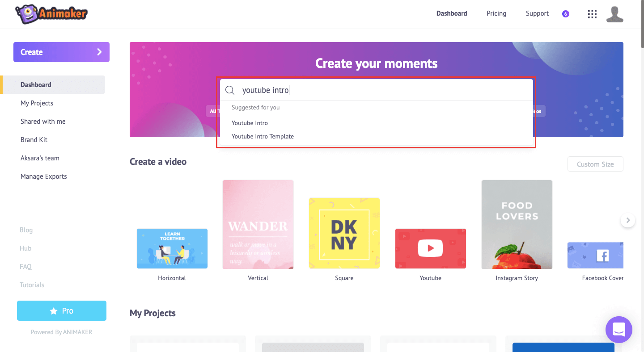Open My Projects in the sidebar
The height and width of the screenshot is (352, 644).
(x=37, y=103)
